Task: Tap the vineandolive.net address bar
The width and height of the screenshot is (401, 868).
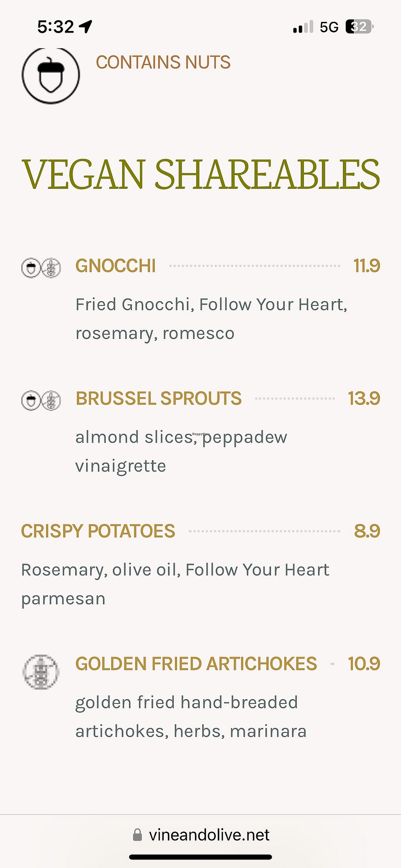Action: point(209,834)
